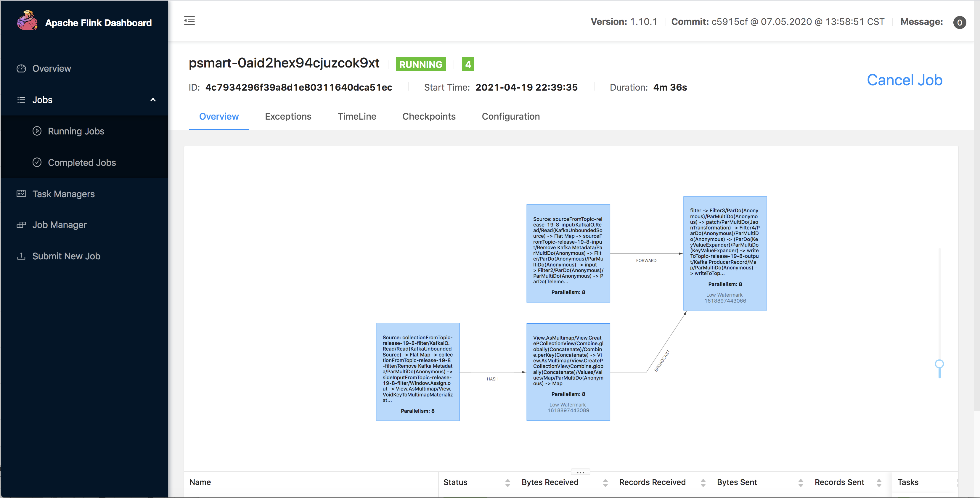Open the Checkpoints tab

click(429, 116)
